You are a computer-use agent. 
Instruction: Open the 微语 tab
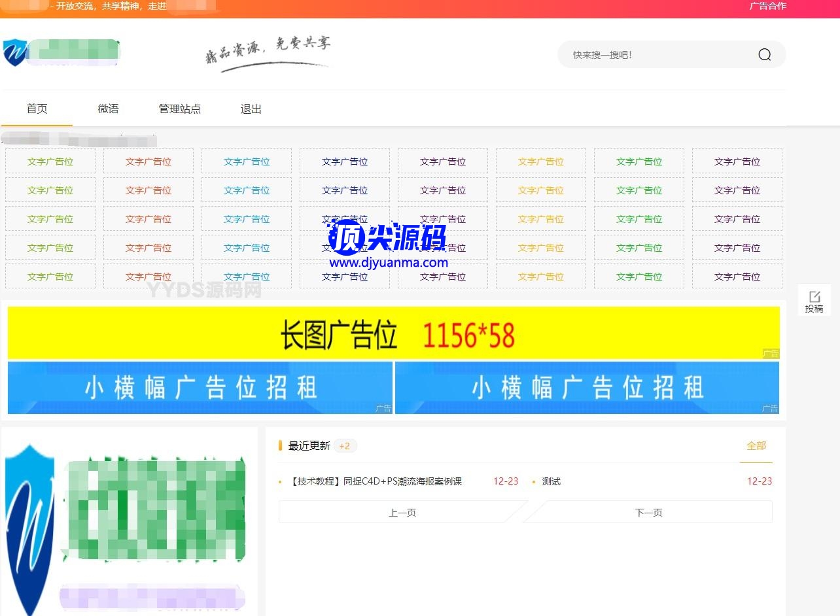click(x=108, y=109)
